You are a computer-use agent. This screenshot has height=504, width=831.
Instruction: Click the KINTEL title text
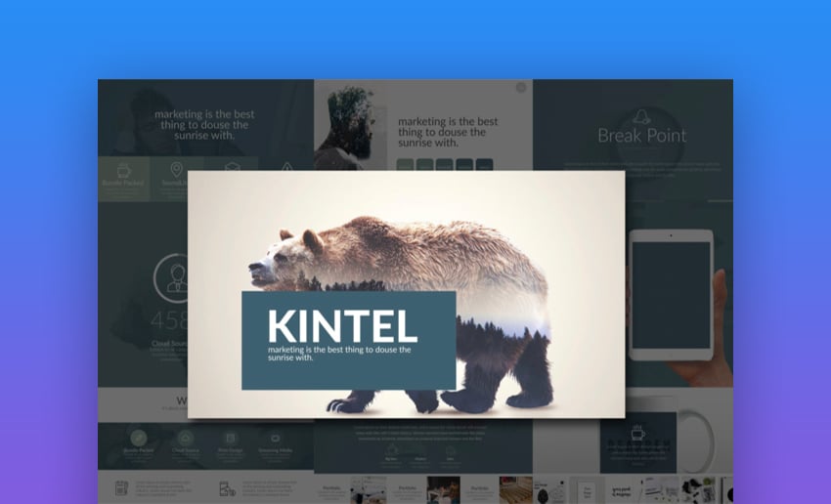coord(342,325)
